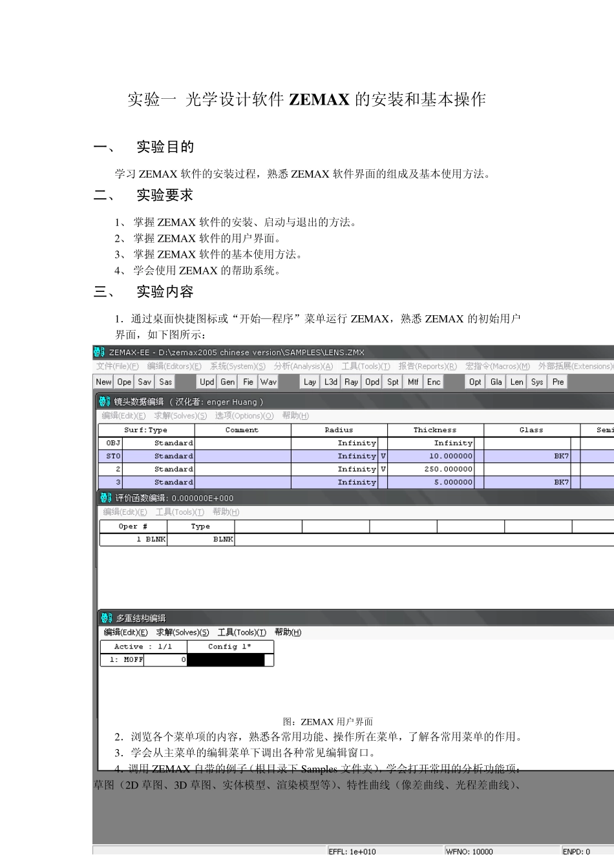Open 求解(Solves) menu in multi-configuration editor

[x=182, y=632]
